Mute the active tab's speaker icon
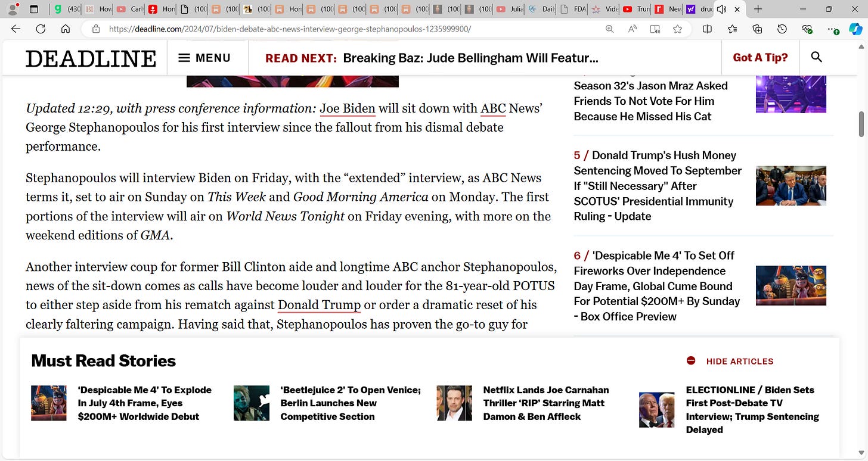The width and height of the screenshot is (868, 461). (721, 9)
